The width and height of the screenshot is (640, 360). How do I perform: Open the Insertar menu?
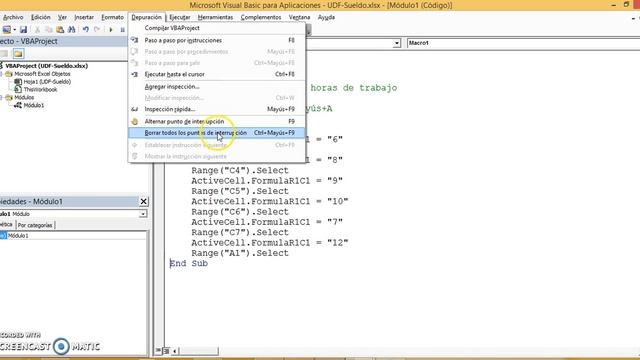click(x=84, y=17)
